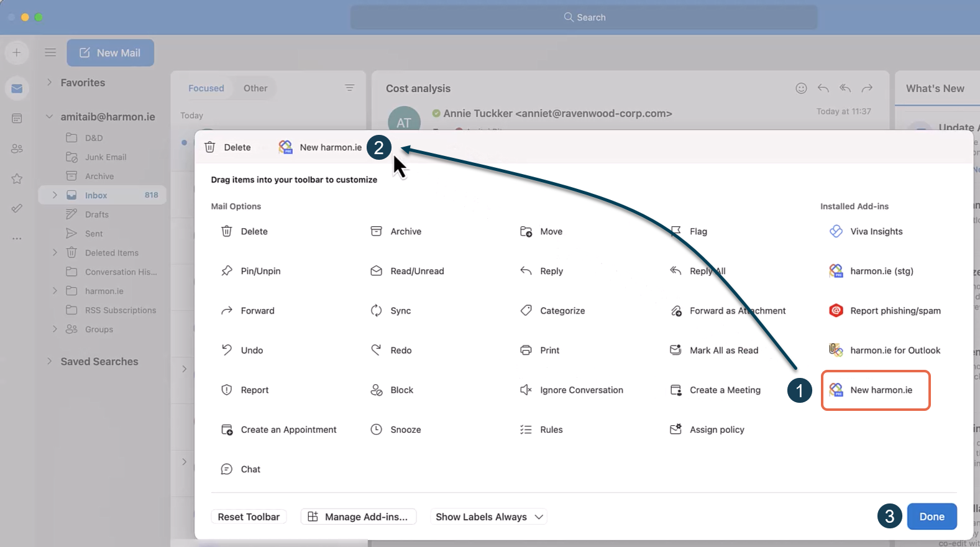Image resolution: width=980 pixels, height=547 pixels.
Task: Pick the Archive mail option icon
Action: click(376, 231)
